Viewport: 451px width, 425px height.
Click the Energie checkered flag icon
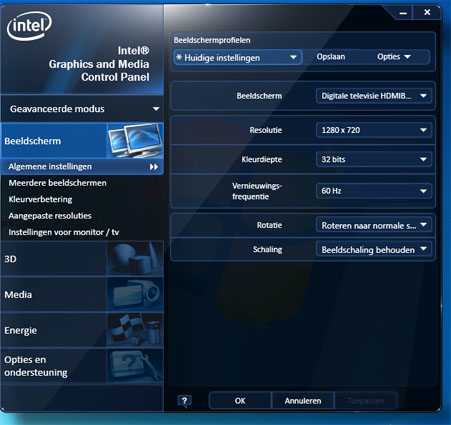point(135,330)
